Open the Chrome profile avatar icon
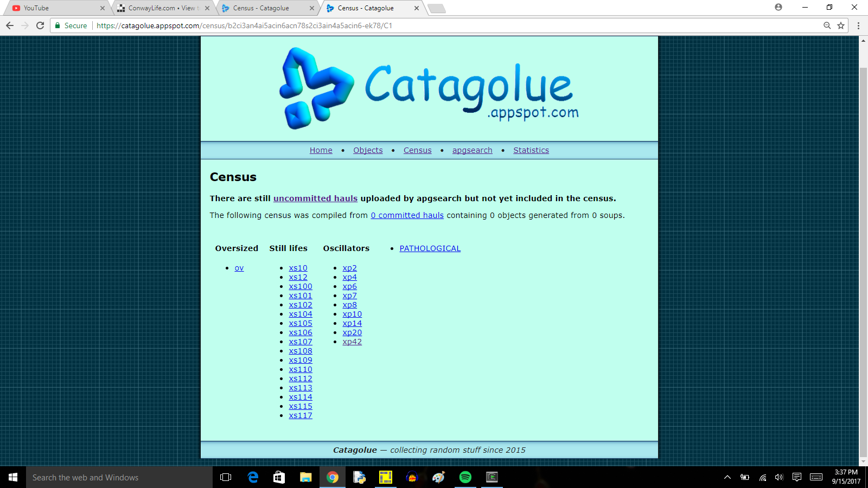The image size is (868, 488). pyautogui.click(x=778, y=7)
